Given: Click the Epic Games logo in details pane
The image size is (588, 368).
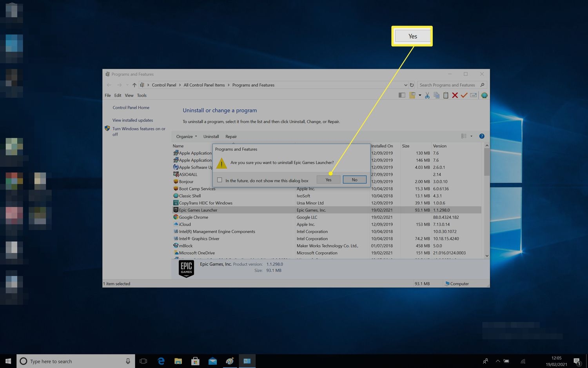Looking at the screenshot, I should coord(186,269).
